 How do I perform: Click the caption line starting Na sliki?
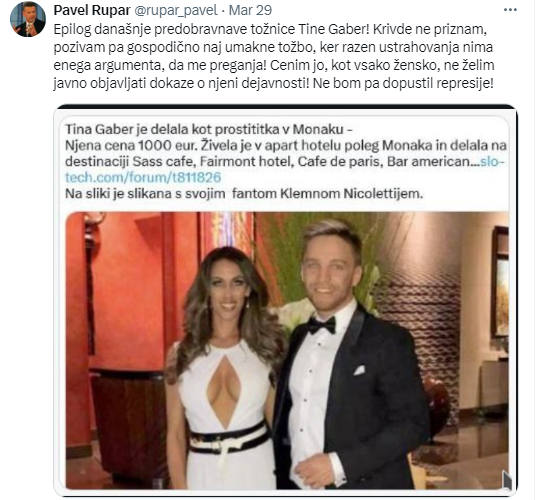pyautogui.click(x=244, y=194)
